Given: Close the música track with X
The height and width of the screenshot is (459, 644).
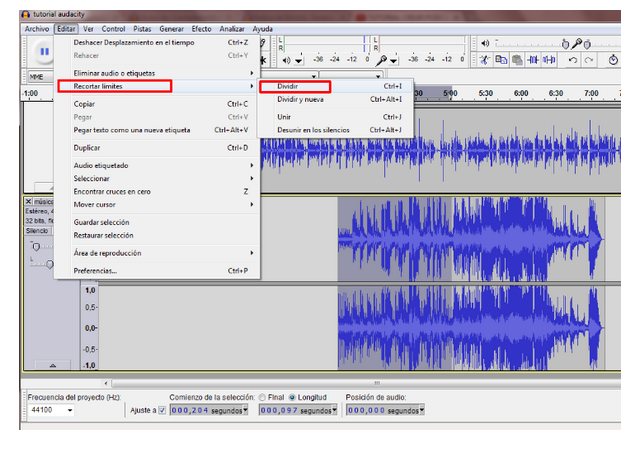Looking at the screenshot, I should coord(28,202).
